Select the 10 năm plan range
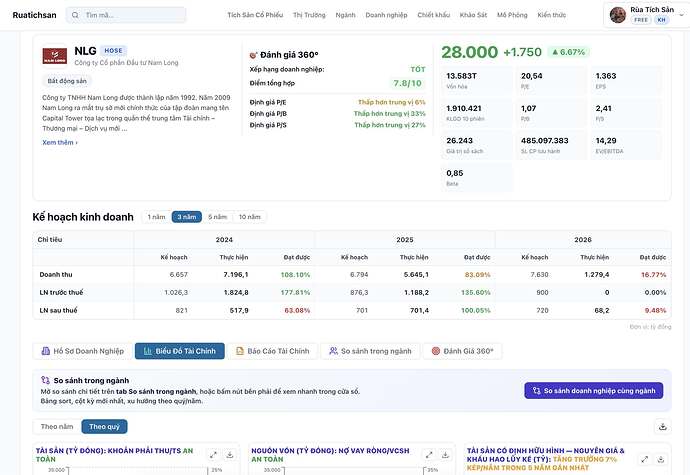Viewport: 690px width, 475px height. coord(250,217)
